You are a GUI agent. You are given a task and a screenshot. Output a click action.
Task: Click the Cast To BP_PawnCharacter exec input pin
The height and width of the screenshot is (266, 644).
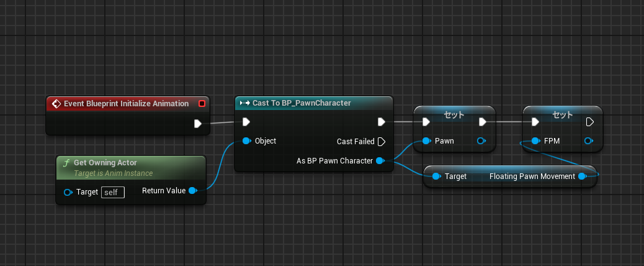point(246,122)
